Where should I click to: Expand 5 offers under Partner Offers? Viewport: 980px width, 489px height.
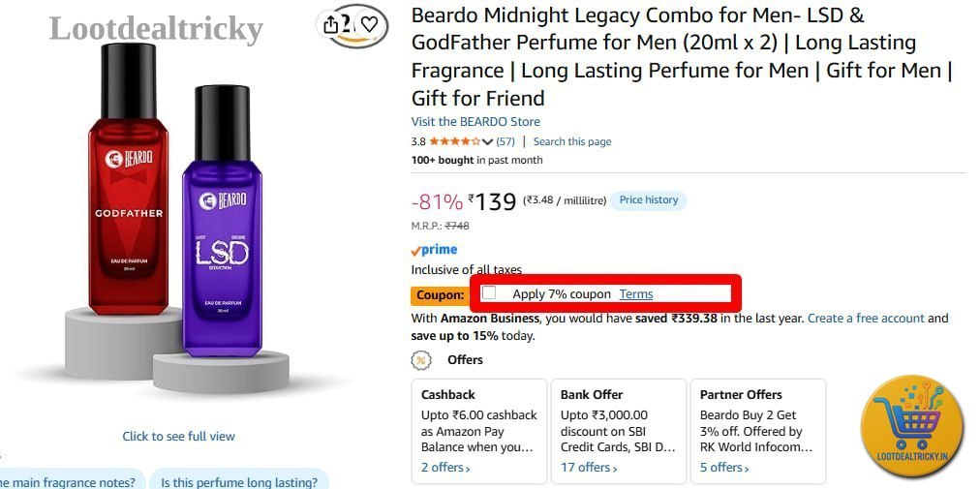(724, 468)
